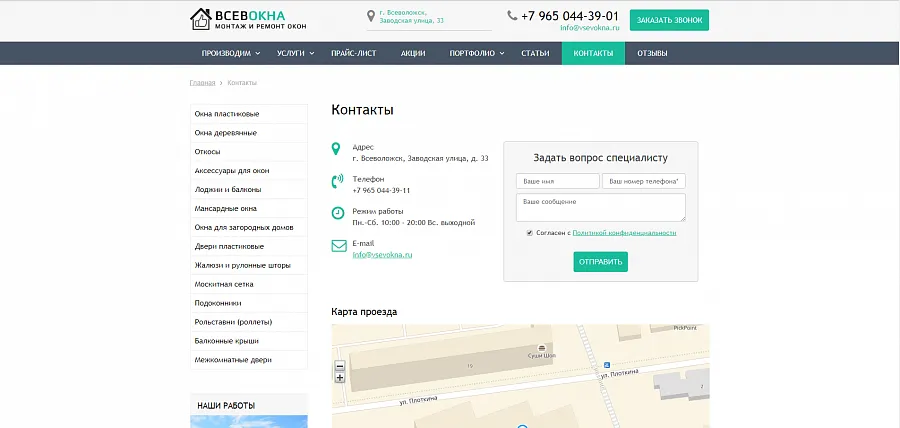Click the header phone number +7 965 044-39-01

coord(570,16)
